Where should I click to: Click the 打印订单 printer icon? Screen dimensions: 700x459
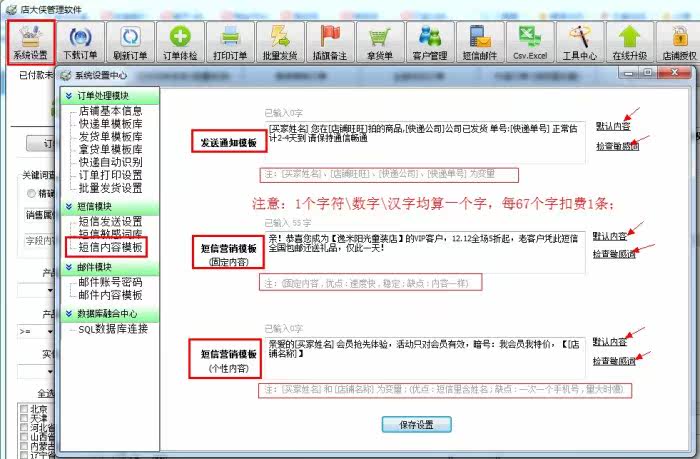(x=229, y=42)
